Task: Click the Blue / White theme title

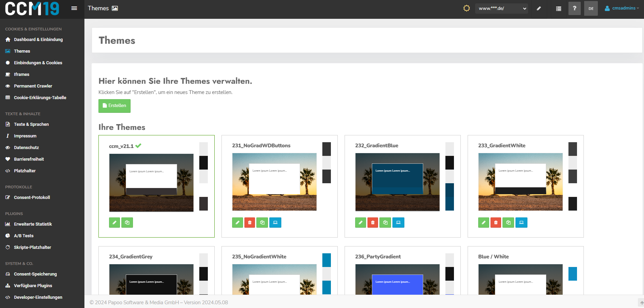Action: [494, 257]
